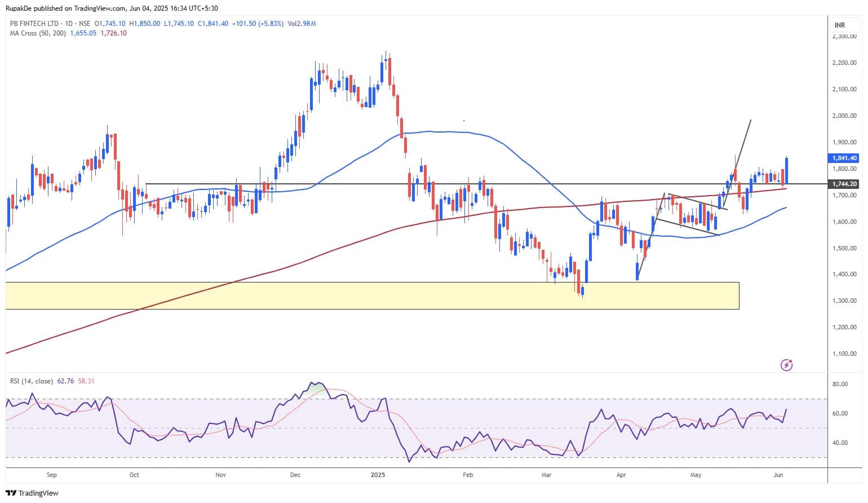Click the high price H1,850.00
This screenshot has height=503, width=868.
(145, 24)
